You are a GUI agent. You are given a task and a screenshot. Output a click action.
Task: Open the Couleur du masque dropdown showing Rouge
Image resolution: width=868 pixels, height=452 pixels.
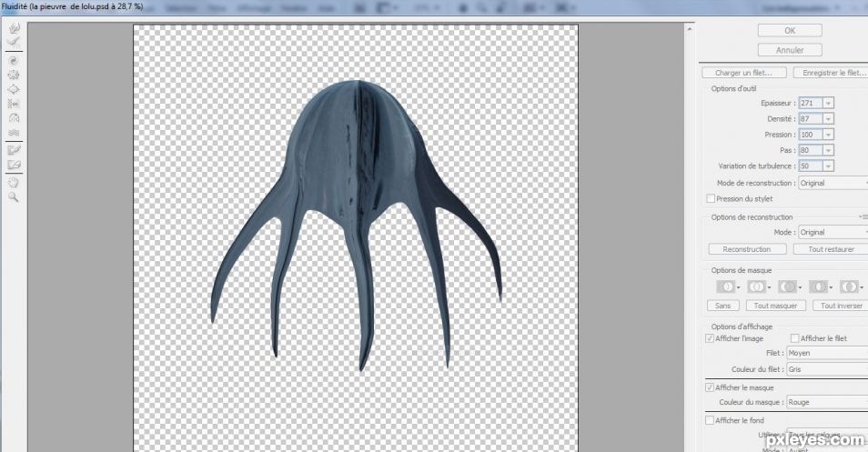pos(827,402)
